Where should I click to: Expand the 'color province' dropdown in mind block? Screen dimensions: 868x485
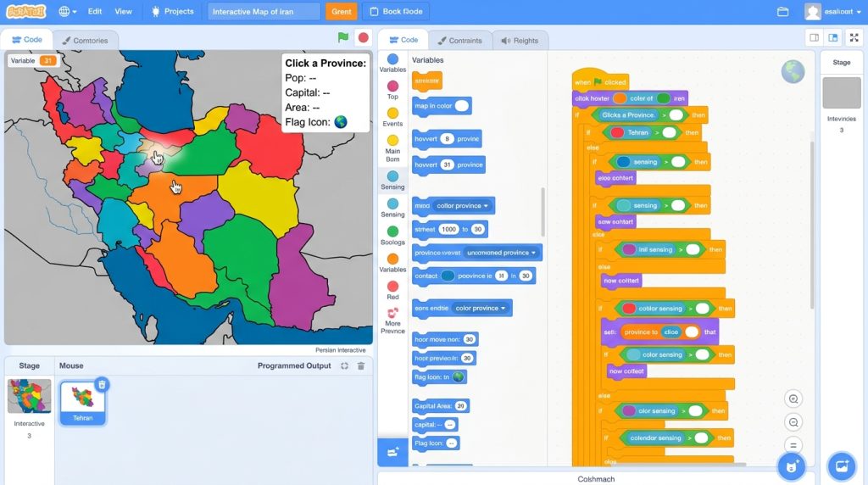pyautogui.click(x=463, y=206)
